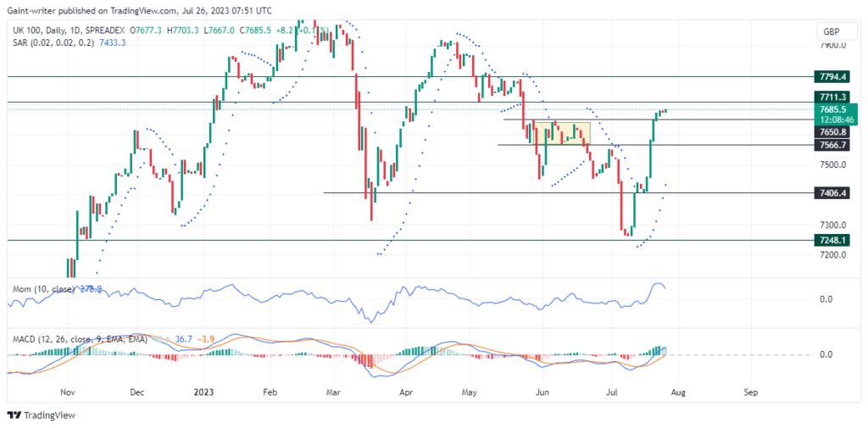Click the 7300.0 price axis value
This screenshot has height=428, width=868.
pyautogui.click(x=834, y=225)
